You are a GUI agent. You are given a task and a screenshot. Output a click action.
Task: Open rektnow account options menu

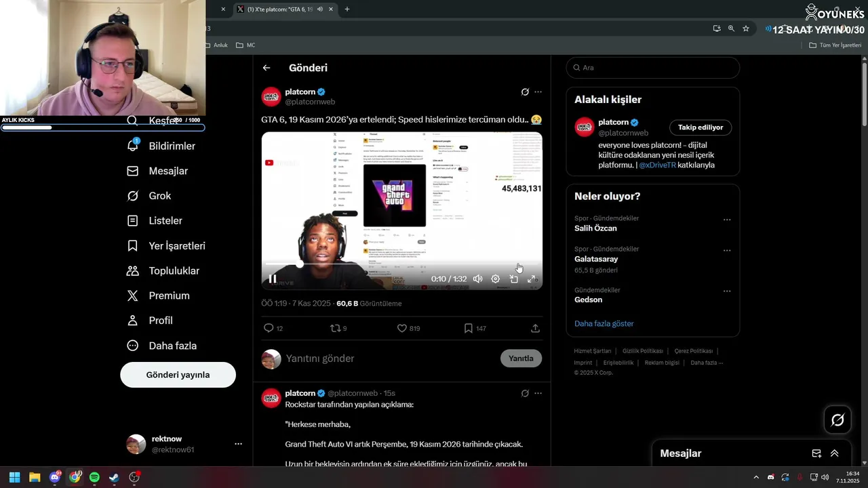pos(238,444)
